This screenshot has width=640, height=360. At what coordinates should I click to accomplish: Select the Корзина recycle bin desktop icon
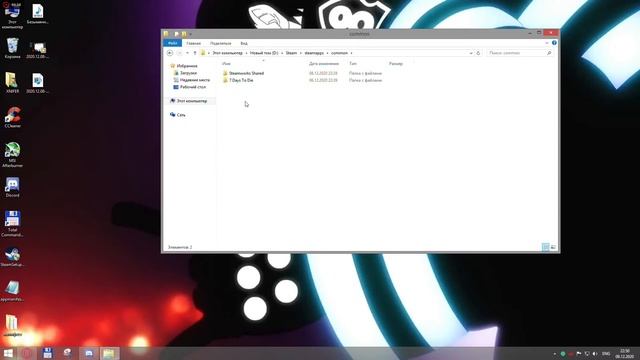[12, 48]
